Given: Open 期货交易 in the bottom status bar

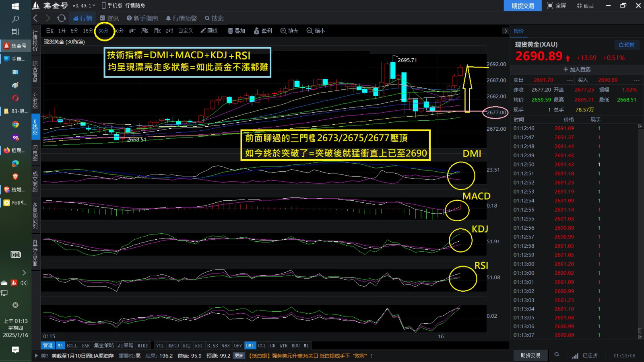Looking at the screenshot, I should [x=530, y=355].
